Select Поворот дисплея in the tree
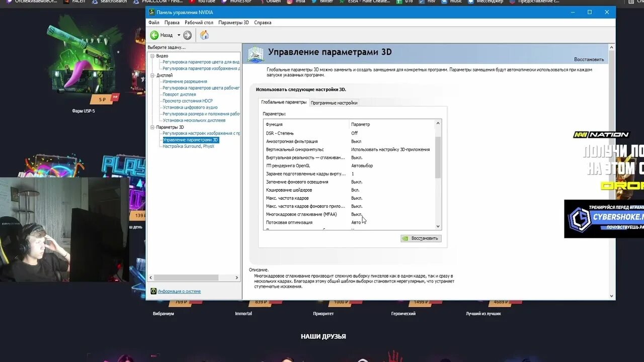 pos(179,95)
